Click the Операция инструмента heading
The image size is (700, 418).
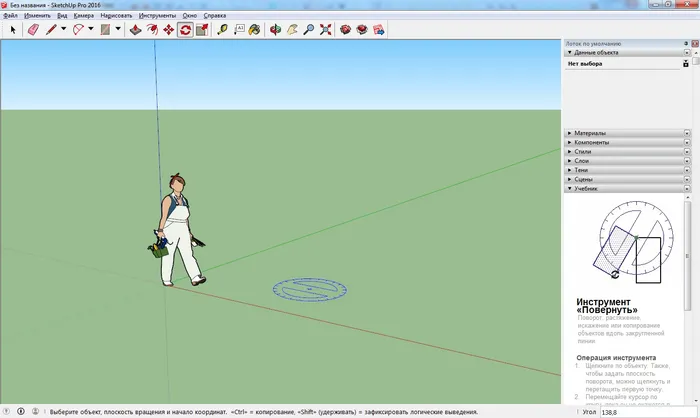(616, 358)
